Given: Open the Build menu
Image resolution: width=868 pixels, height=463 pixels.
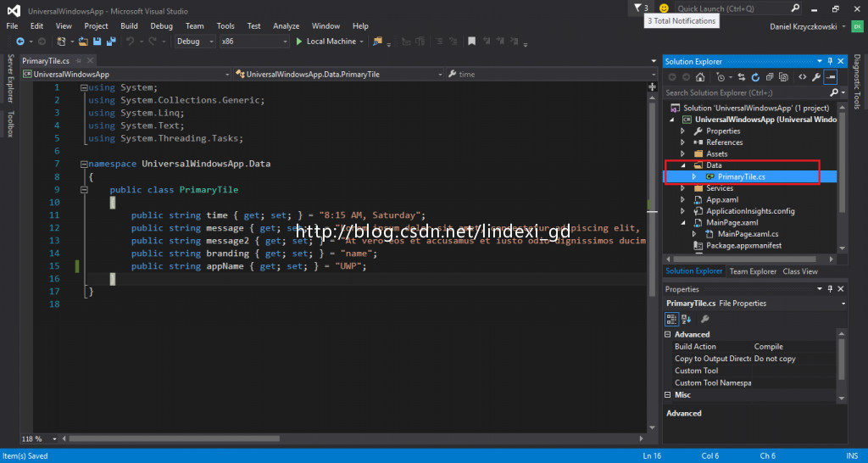Looking at the screenshot, I should point(129,26).
